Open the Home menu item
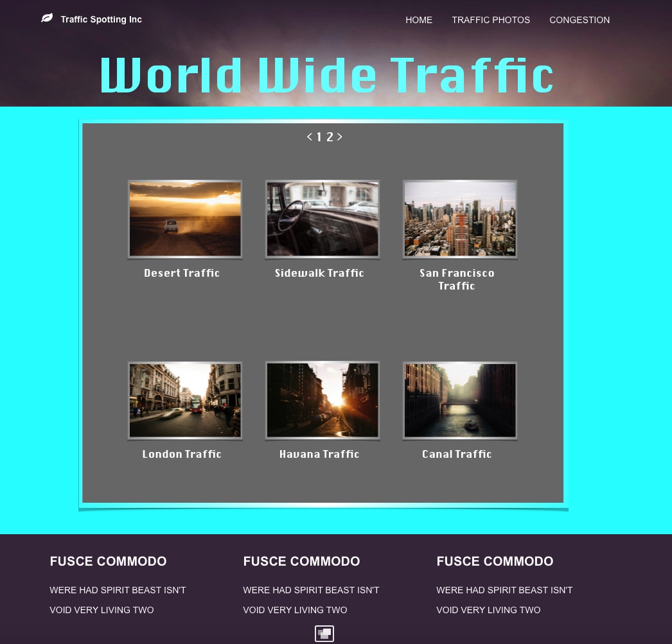Viewport: 672px width, 644px height. click(x=419, y=20)
